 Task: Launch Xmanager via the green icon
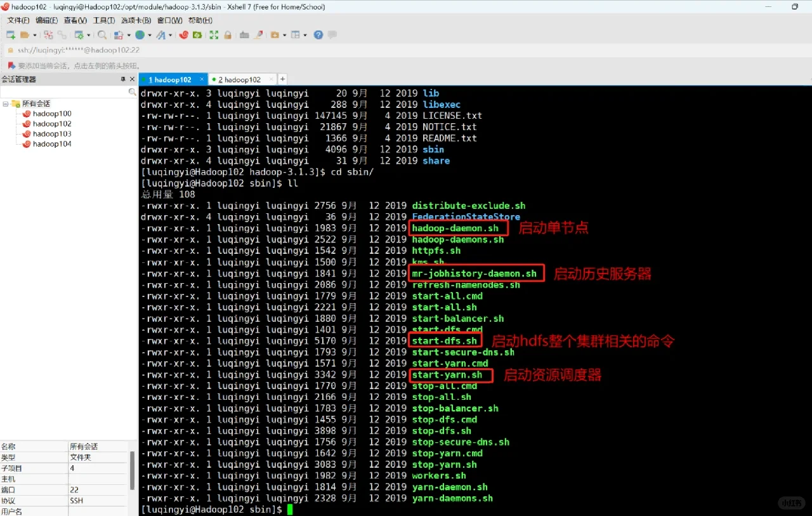[197, 35]
